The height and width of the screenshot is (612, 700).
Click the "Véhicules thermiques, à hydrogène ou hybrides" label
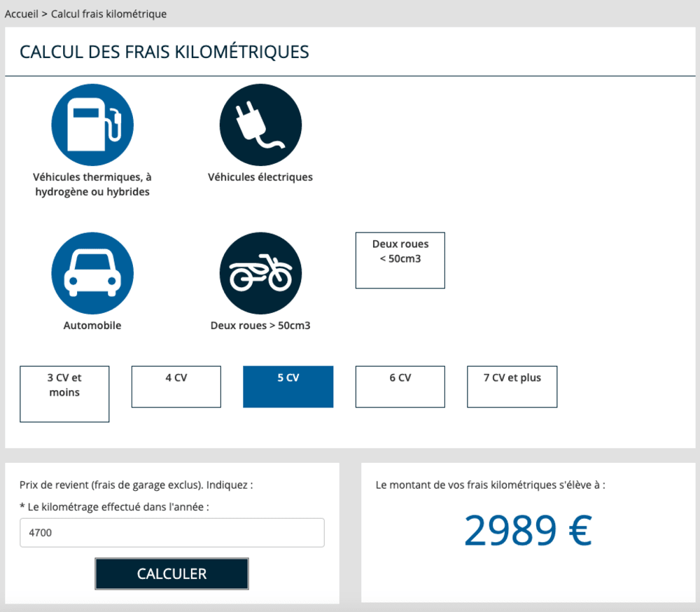click(x=92, y=183)
